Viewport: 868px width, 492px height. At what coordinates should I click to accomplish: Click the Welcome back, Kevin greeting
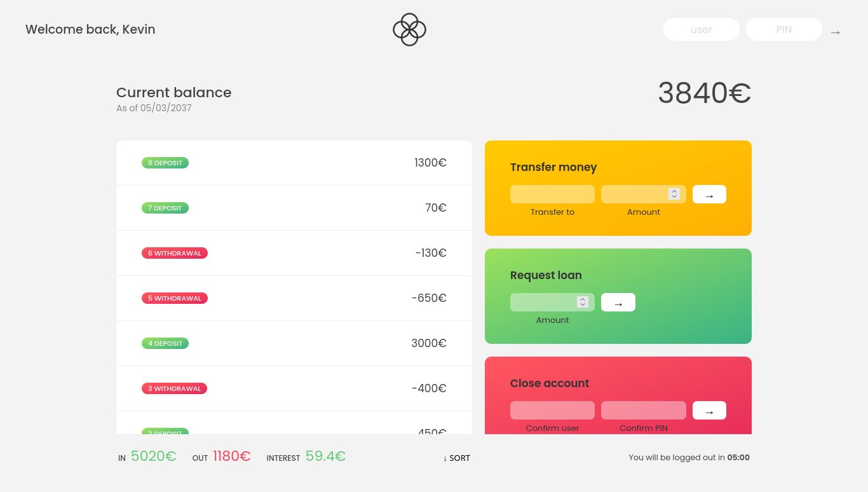click(x=90, y=29)
